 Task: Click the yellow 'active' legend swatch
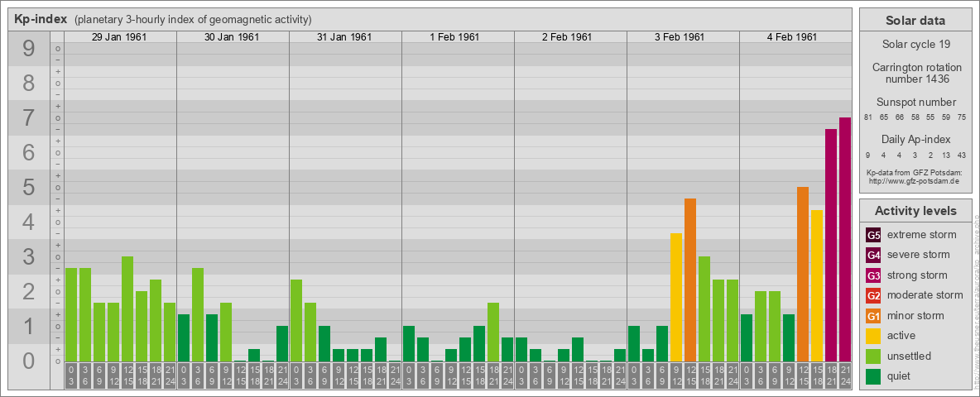(x=873, y=336)
